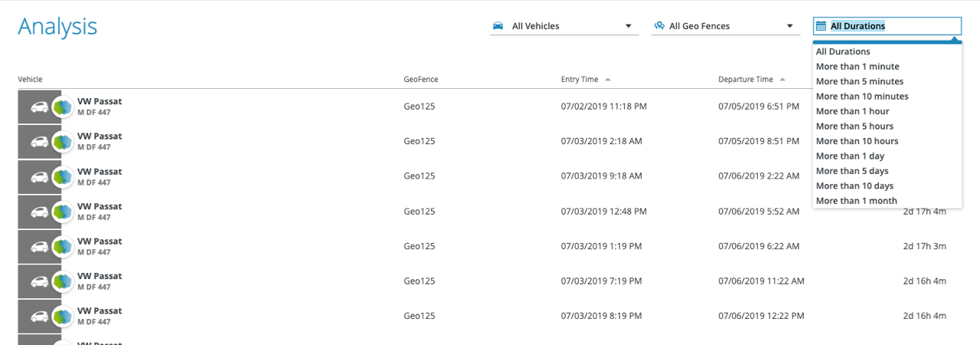Click the car icon in the first row
Viewport: 980px width, 345px height.
(39, 107)
